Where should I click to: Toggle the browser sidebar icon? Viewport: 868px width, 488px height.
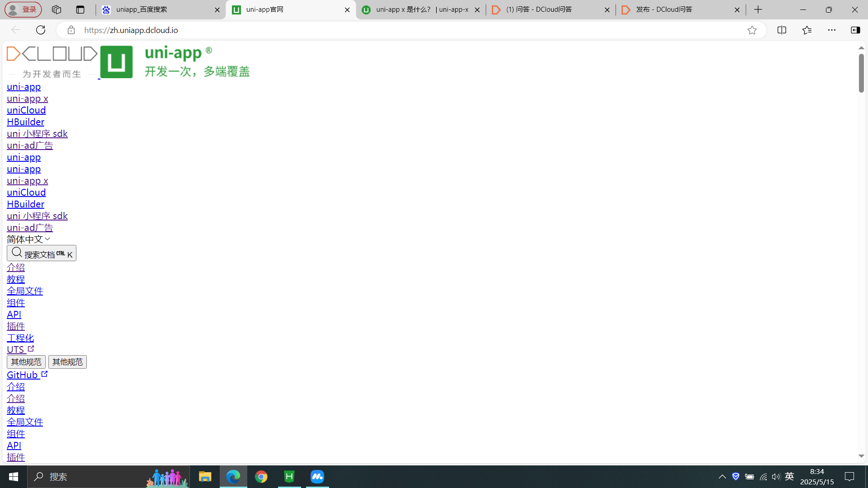(855, 30)
